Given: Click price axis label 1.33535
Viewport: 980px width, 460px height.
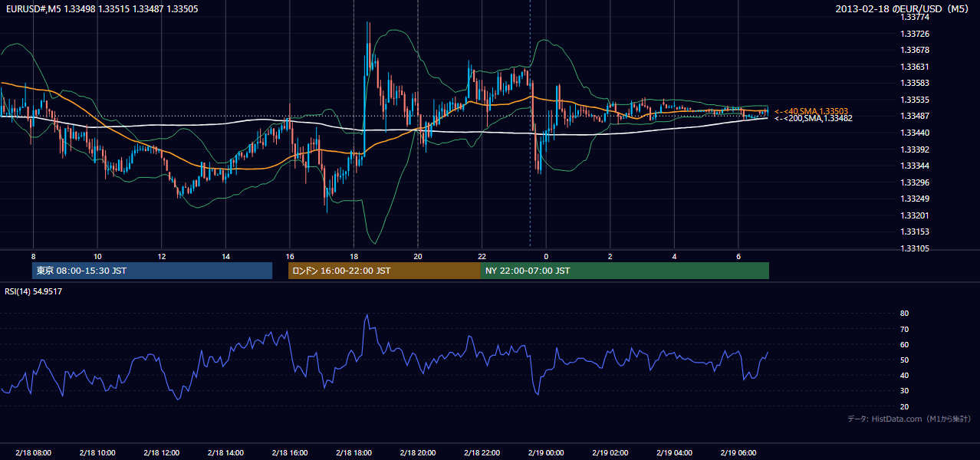Looking at the screenshot, I should point(916,100).
